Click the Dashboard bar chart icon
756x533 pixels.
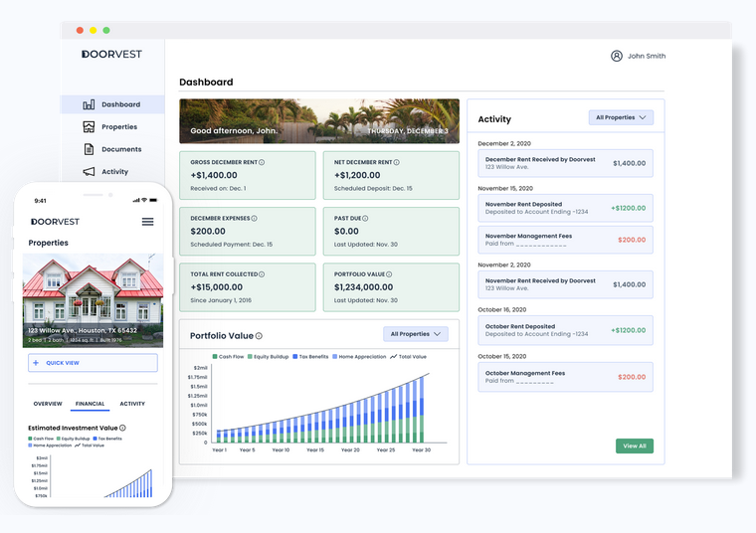pyautogui.click(x=89, y=104)
